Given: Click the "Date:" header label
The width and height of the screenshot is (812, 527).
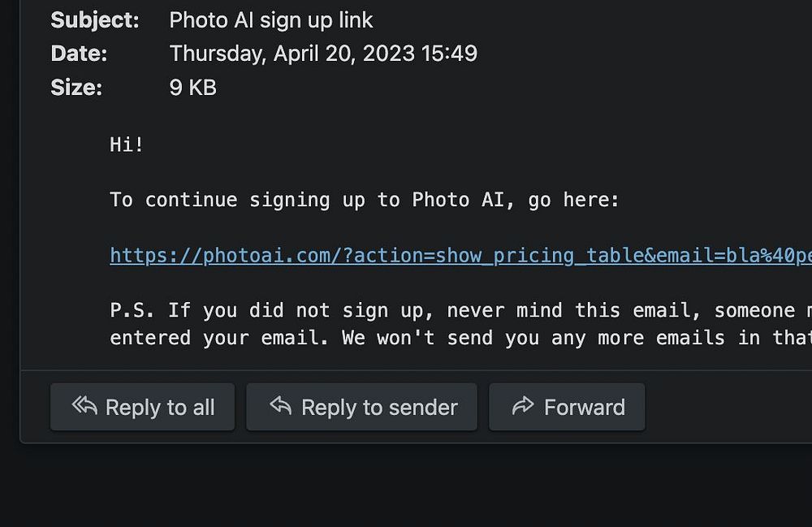Looking at the screenshot, I should pyautogui.click(x=79, y=54).
